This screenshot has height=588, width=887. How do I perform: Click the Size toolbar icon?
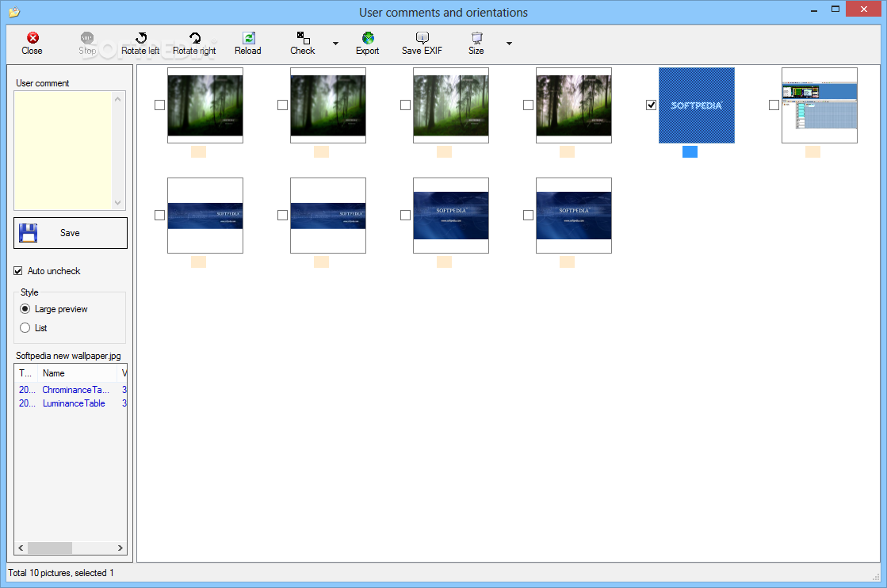point(476,44)
